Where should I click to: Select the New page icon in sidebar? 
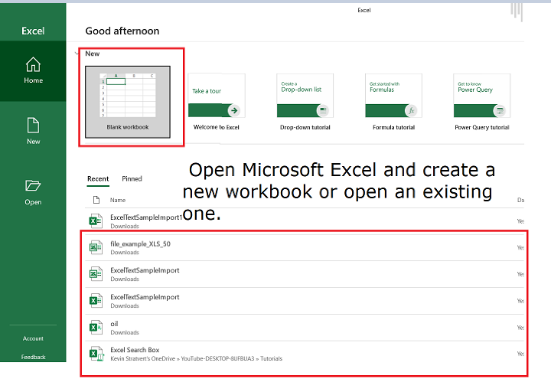33,126
